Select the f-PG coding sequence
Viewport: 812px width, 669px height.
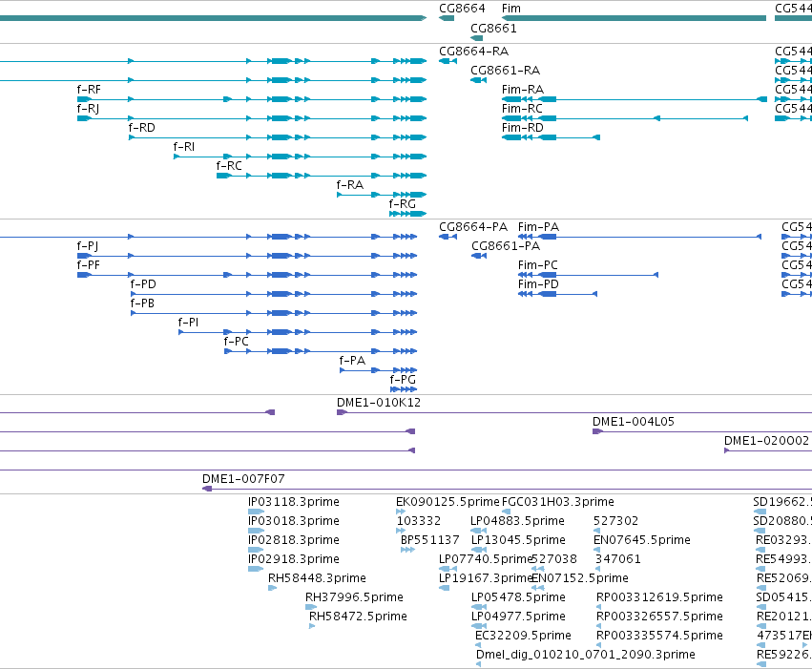click(x=404, y=389)
